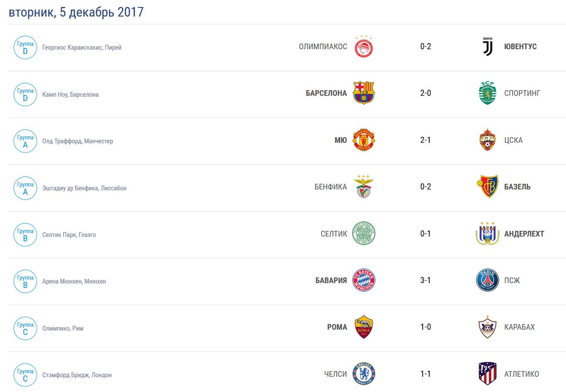Click the Benfica eagle crest

(x=363, y=187)
